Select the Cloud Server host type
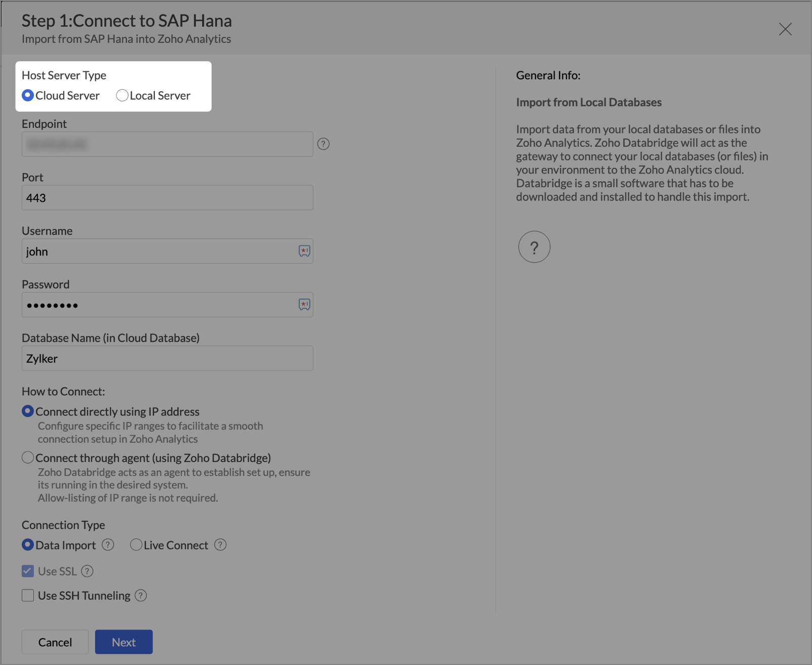The height and width of the screenshot is (665, 812). [x=28, y=96]
